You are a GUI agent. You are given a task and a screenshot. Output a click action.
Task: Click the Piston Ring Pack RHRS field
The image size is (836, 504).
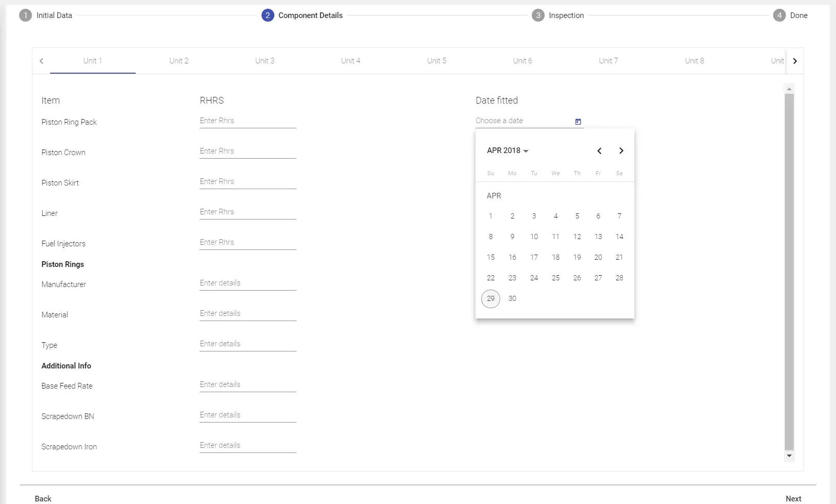tap(248, 121)
